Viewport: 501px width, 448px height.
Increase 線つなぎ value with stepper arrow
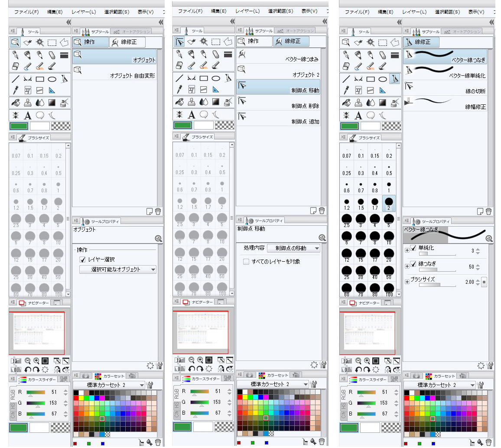pyautogui.click(x=478, y=265)
